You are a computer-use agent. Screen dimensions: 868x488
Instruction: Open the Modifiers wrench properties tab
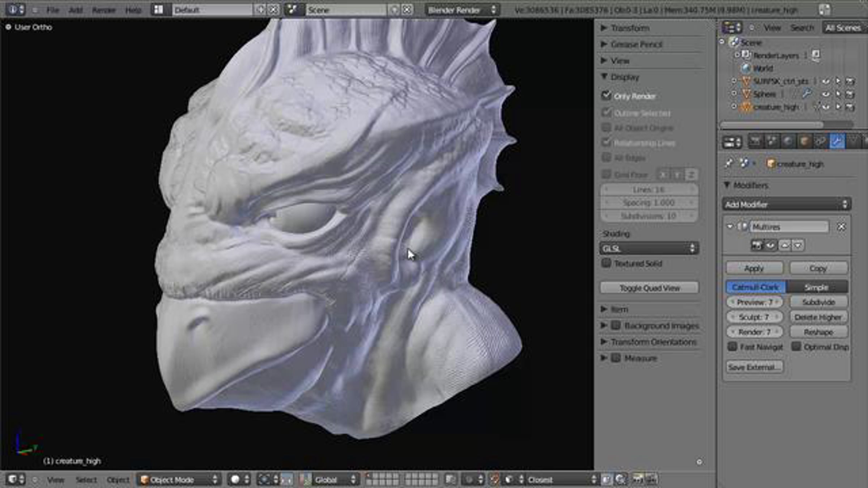837,141
